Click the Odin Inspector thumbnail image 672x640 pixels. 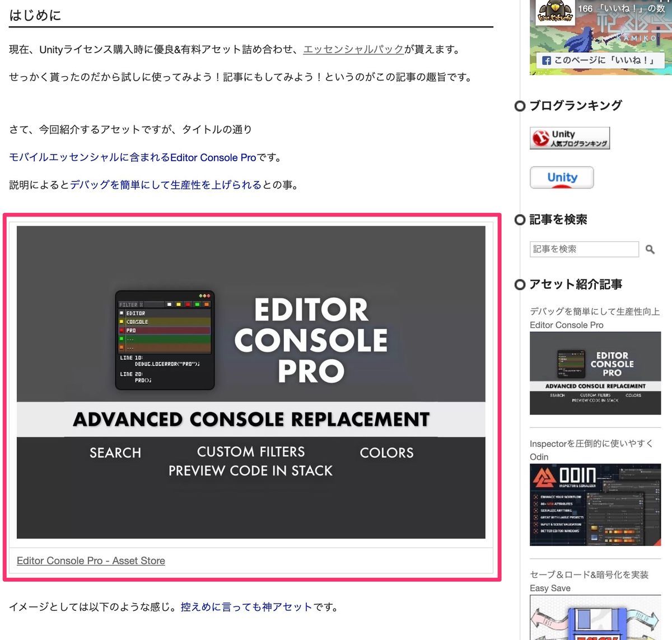[x=595, y=504]
